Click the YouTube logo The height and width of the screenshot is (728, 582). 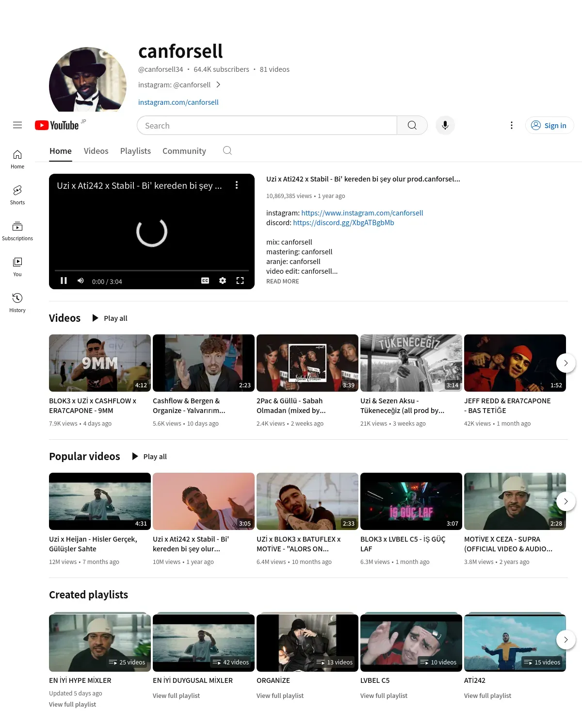[x=57, y=125]
